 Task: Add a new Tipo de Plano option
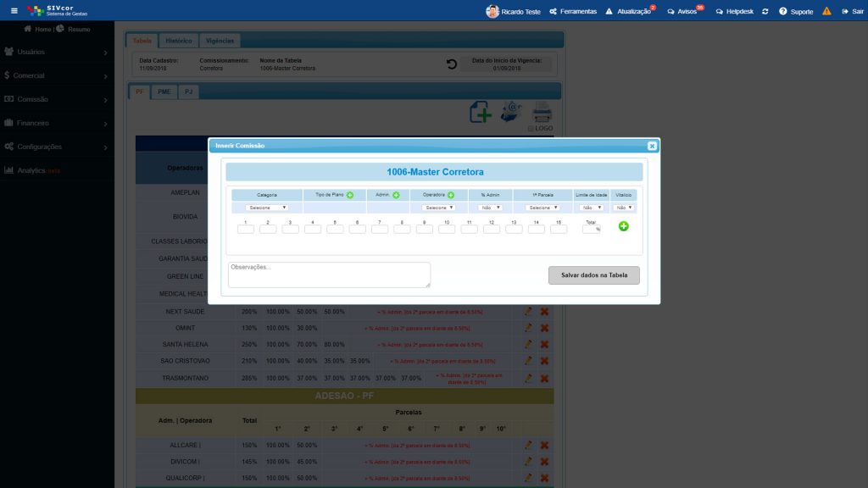pyautogui.click(x=350, y=196)
